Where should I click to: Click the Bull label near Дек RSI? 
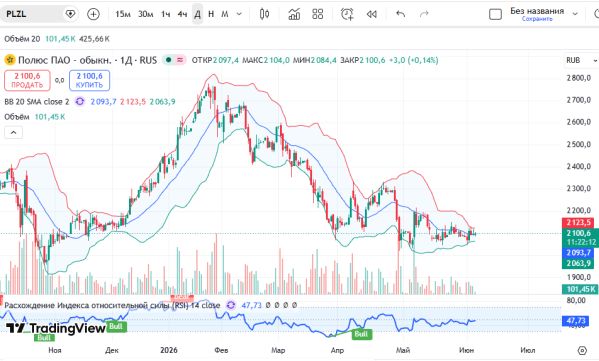tap(116, 327)
